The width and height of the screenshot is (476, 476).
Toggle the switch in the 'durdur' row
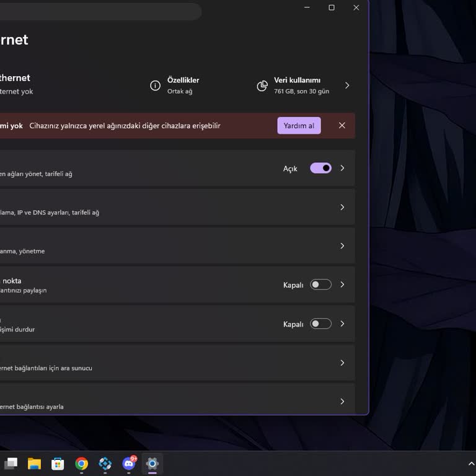[320, 324]
